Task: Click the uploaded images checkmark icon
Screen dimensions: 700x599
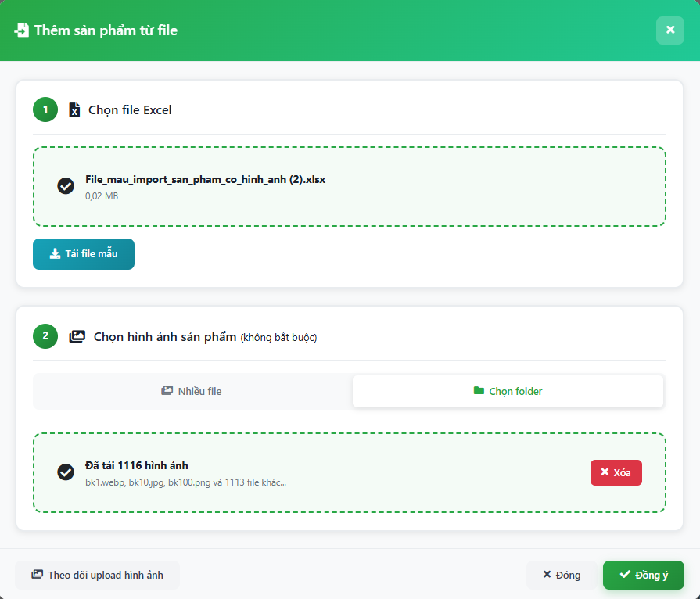Action: coord(66,472)
